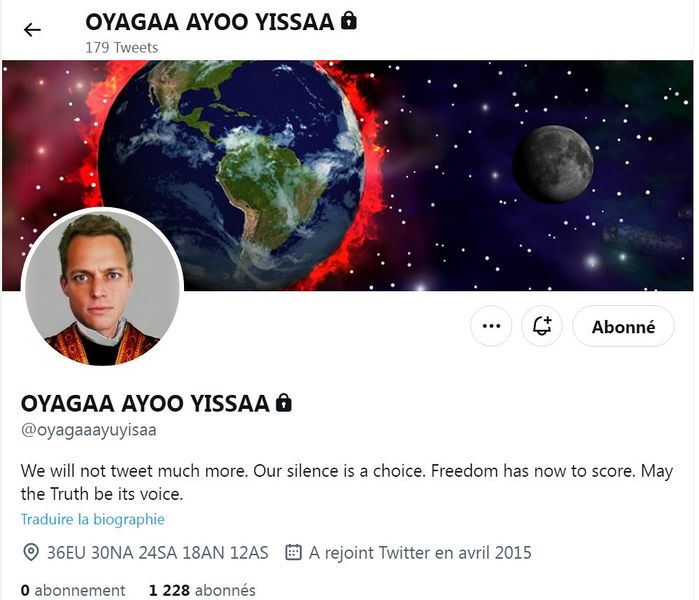The width and height of the screenshot is (699, 600).
Task: Click the lock icon beside header name
Action: tap(349, 21)
